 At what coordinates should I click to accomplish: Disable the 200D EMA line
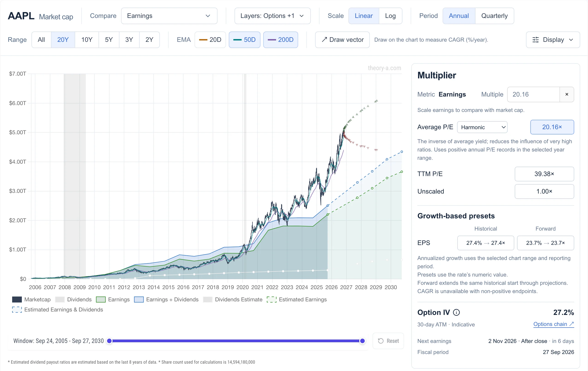281,40
